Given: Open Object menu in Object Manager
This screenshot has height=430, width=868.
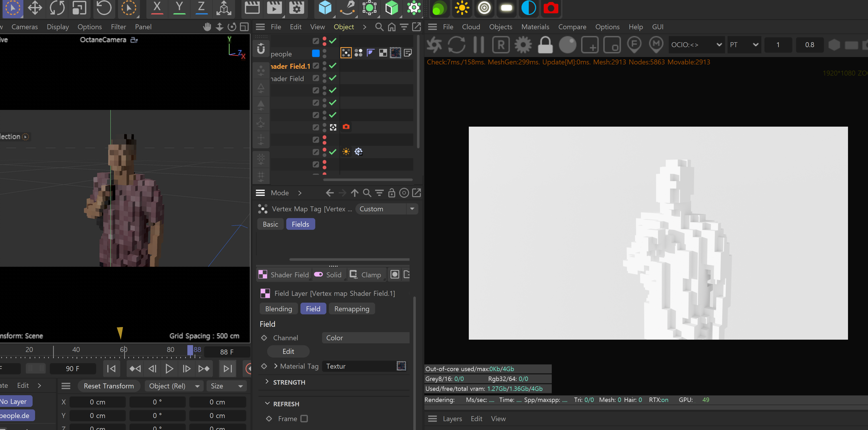Looking at the screenshot, I should 343,27.
